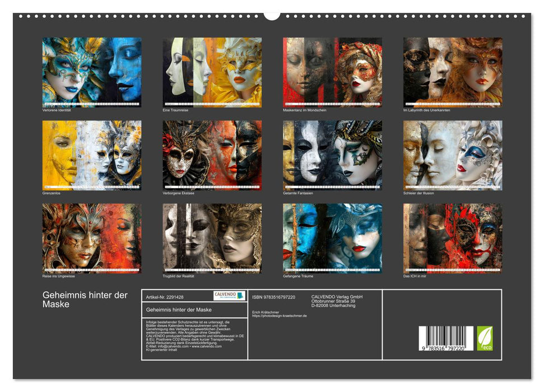Click the 'Reise ins Ungewisse' thumbnail image
Screen dimensions: 544x392
[x=92, y=239]
